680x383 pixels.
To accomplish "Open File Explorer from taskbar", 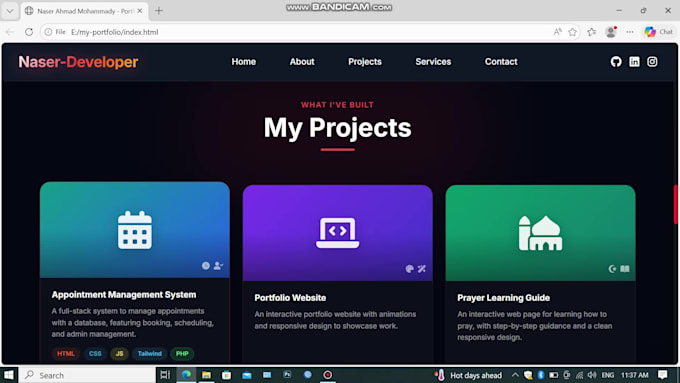I will click(x=206, y=375).
